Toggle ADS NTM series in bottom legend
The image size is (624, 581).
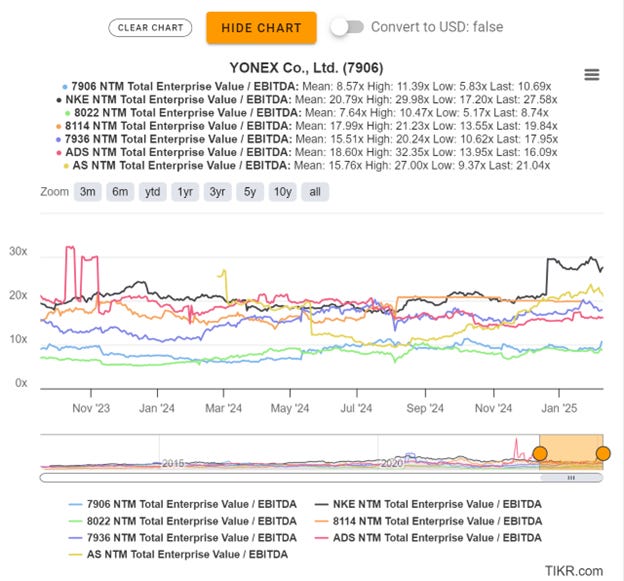[x=428, y=538]
